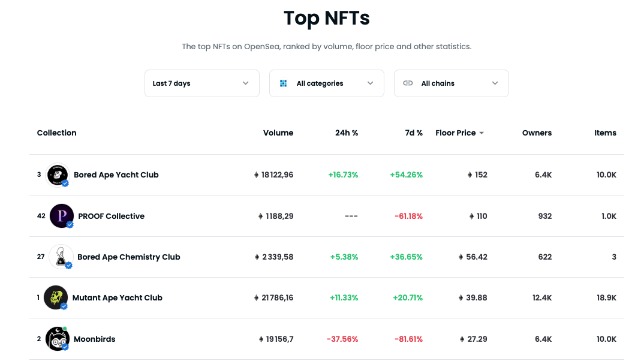Open the Mutant Ape Yacht Club link
This screenshot has height=361, width=644.
[x=118, y=297]
